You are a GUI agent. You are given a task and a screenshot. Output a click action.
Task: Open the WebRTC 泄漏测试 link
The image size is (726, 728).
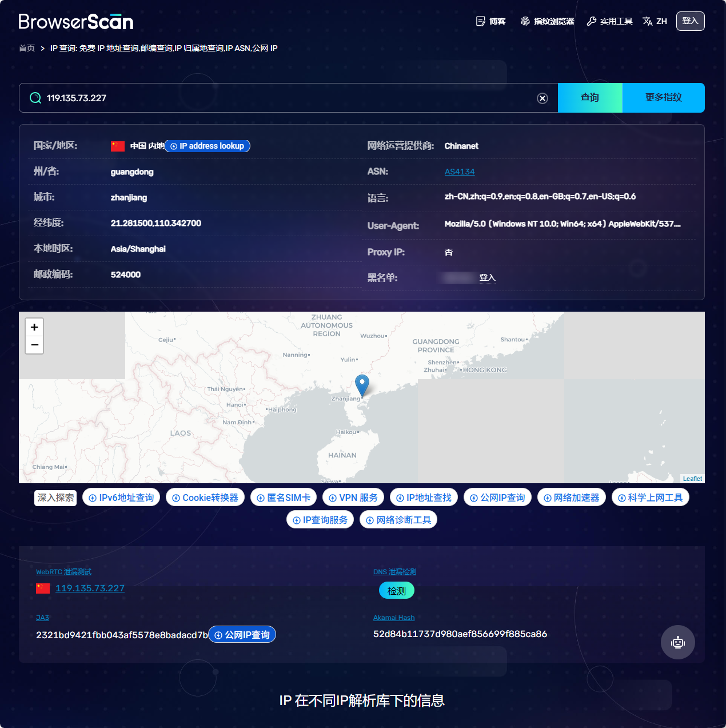pos(63,571)
